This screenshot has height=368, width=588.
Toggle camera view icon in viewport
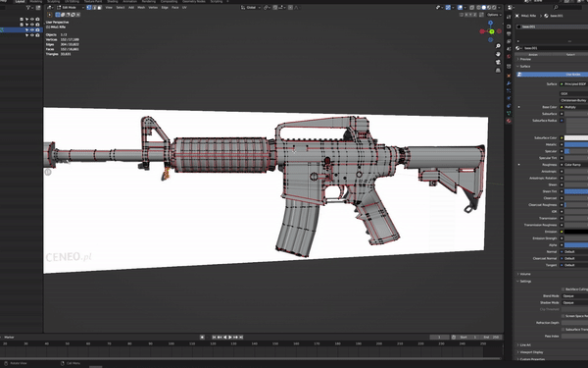coord(498,62)
